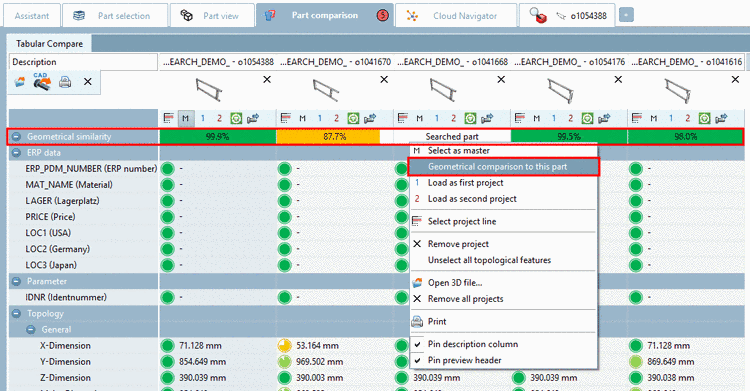The height and width of the screenshot is (391, 750).
Task: Open the Part selection tab
Action: 115,15
